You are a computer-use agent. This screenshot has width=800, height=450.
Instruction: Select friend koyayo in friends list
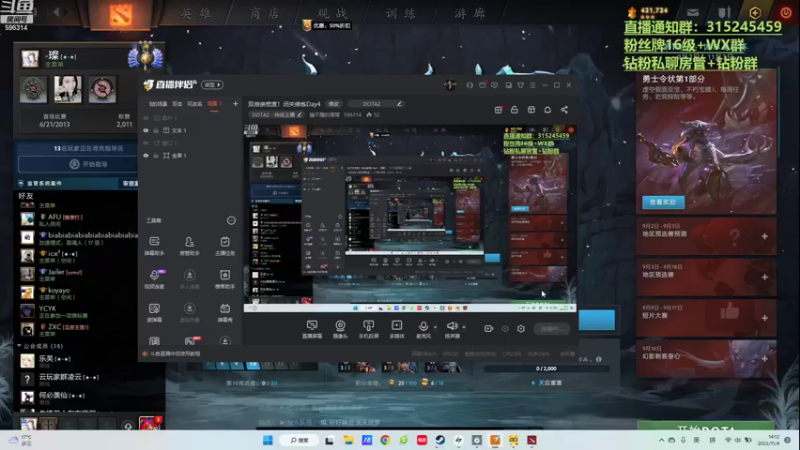click(79, 293)
